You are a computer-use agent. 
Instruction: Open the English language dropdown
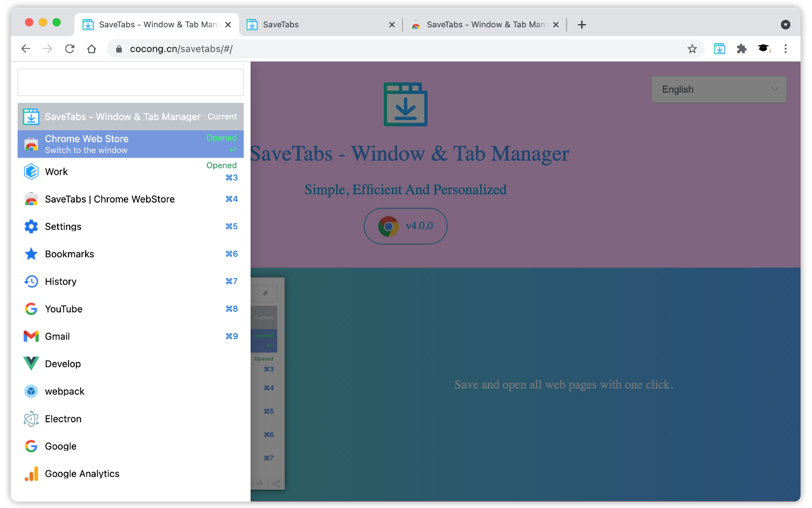tap(719, 90)
